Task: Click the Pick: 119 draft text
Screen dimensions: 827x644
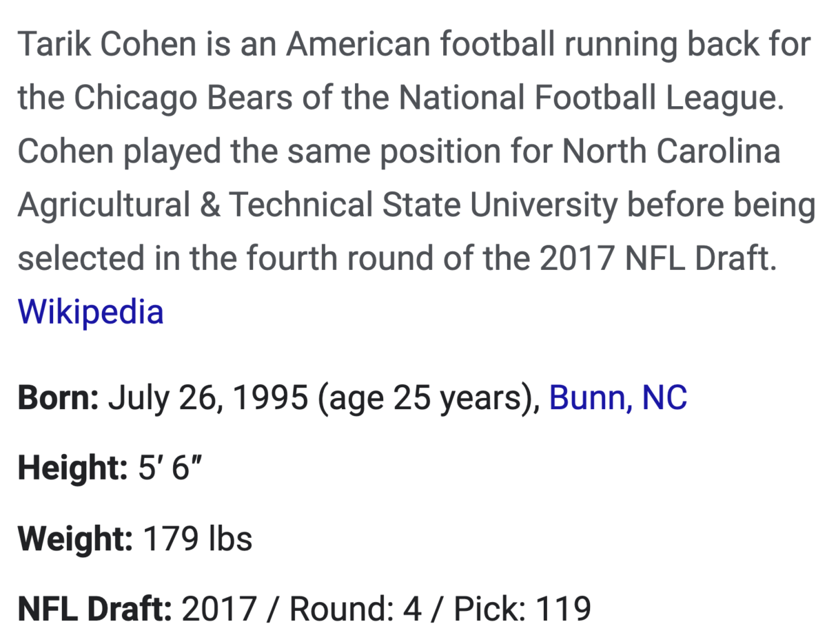Action: pos(513,609)
